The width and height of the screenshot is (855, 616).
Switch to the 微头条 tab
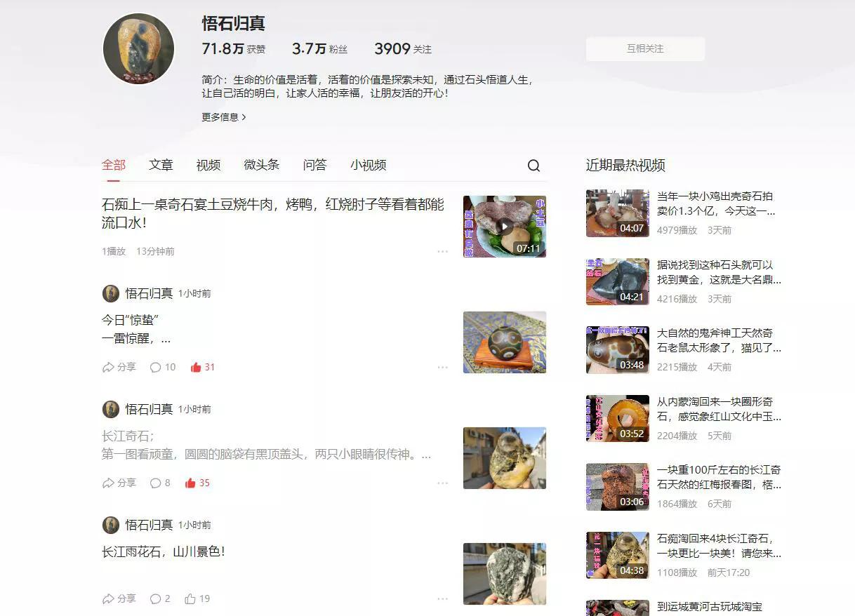[x=261, y=165]
